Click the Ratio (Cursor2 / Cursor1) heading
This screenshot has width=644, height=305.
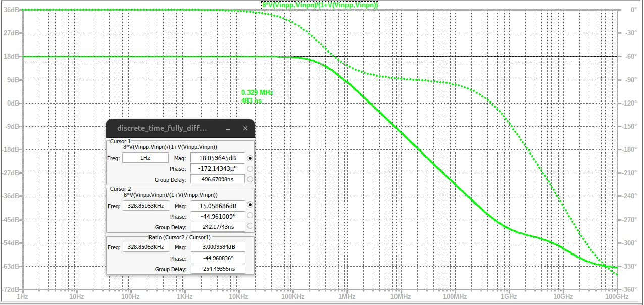coord(179,237)
